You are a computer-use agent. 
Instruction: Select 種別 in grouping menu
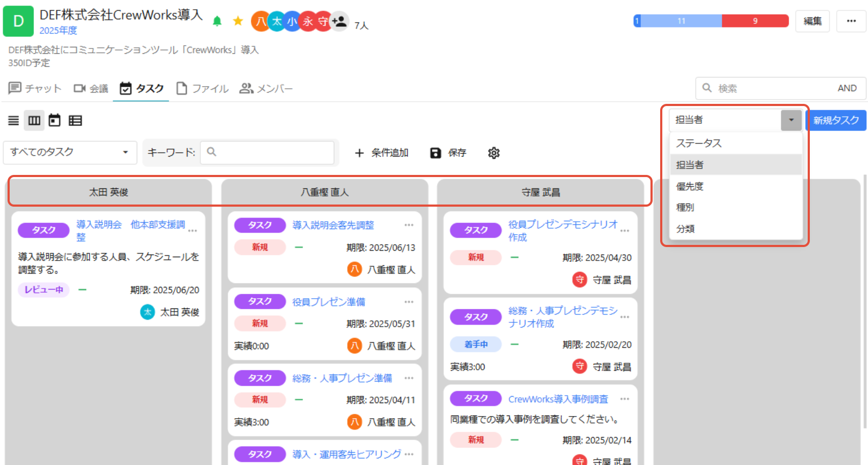click(x=736, y=207)
